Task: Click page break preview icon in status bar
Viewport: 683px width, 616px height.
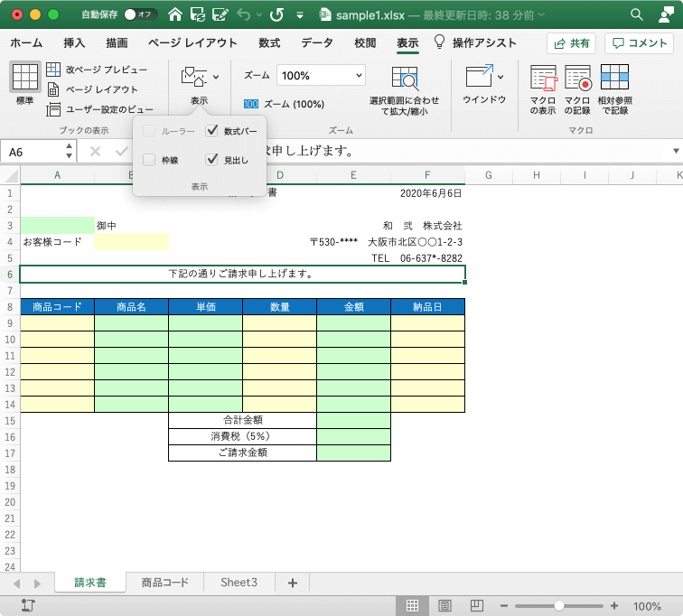Action: (476, 605)
